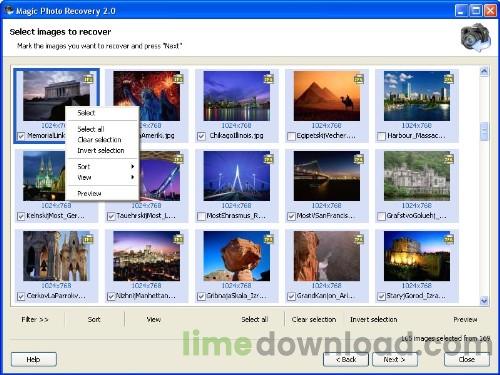Viewport: 500px width, 375px height.
Task: Click the JPG badge on the pyramids thumbnail
Action: click(x=358, y=79)
